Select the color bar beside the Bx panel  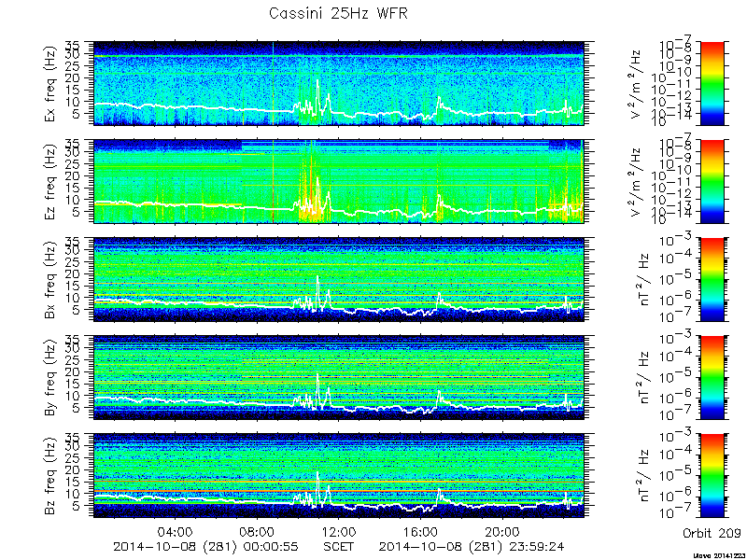712,279
